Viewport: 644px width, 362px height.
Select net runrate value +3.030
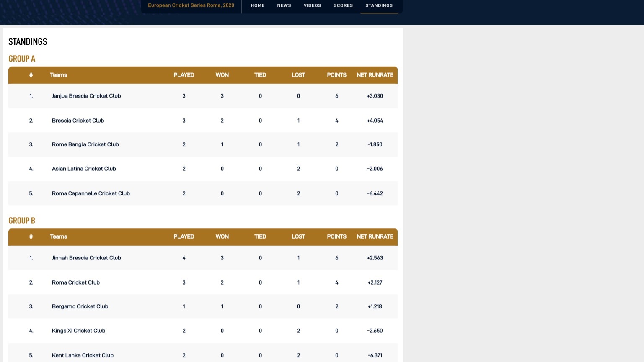[375, 96]
